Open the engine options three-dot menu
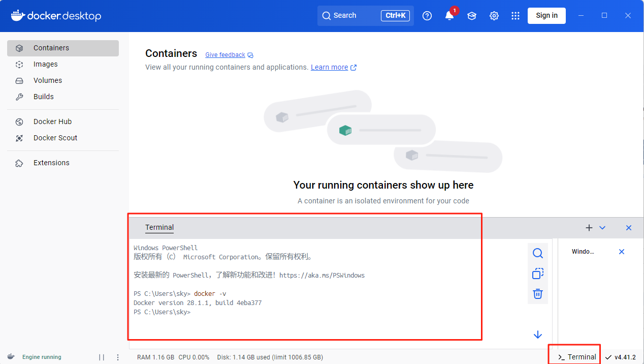Image resolution: width=644 pixels, height=364 pixels. click(118, 357)
